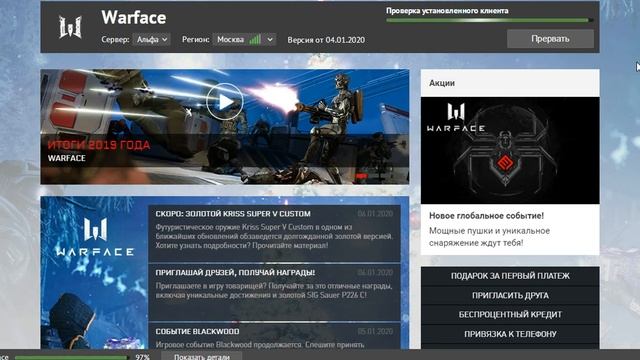Open Подарок за первый платеж
The image size is (640, 360).
pyautogui.click(x=510, y=276)
